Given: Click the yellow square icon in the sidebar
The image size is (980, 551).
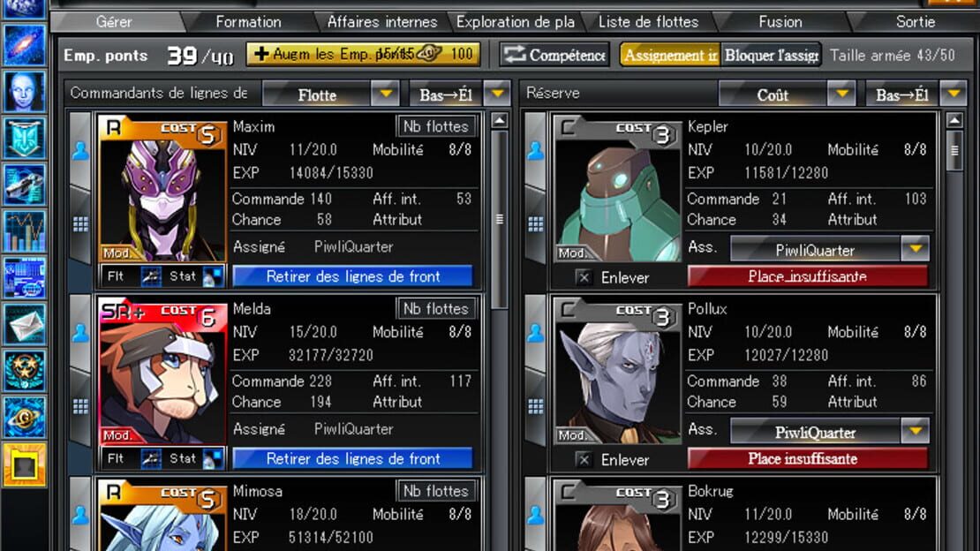Looking at the screenshot, I should pos(25,464).
